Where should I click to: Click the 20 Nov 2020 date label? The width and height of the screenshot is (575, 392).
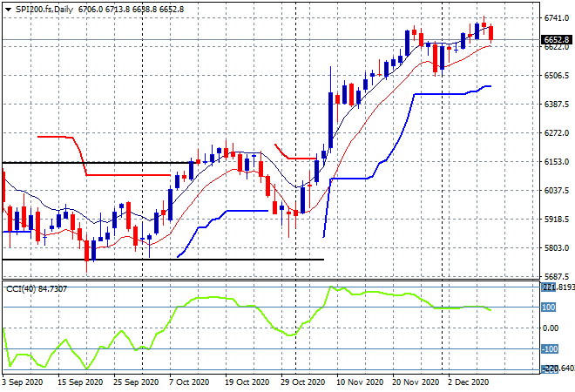coord(416,382)
